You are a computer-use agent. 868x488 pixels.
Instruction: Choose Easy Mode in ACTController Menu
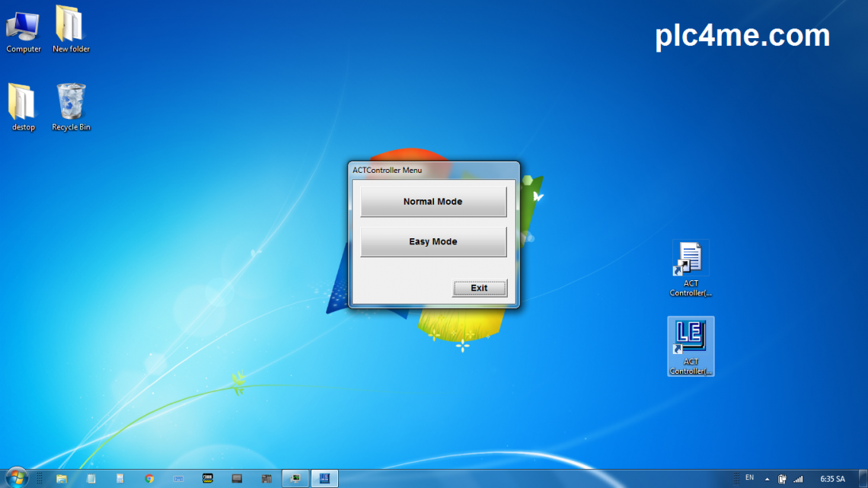(x=433, y=241)
